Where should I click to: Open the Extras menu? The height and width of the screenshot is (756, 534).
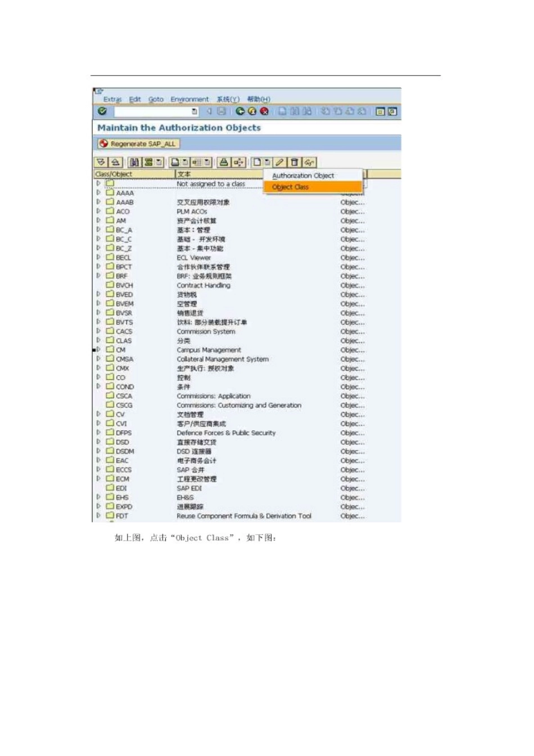112,99
